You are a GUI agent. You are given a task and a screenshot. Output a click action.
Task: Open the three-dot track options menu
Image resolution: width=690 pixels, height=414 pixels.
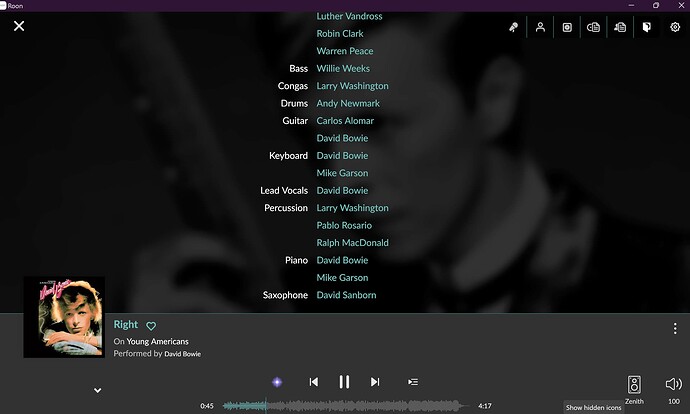click(x=675, y=329)
